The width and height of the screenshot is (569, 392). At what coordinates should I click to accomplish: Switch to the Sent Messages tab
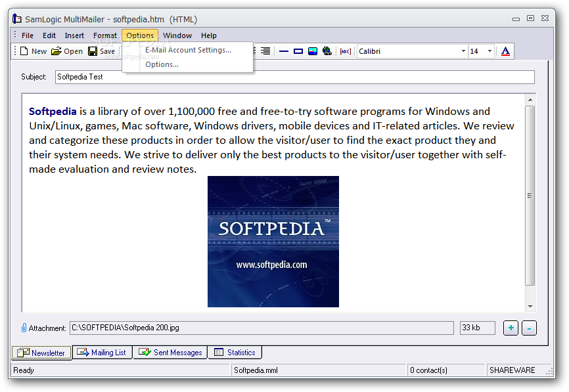tap(170, 353)
